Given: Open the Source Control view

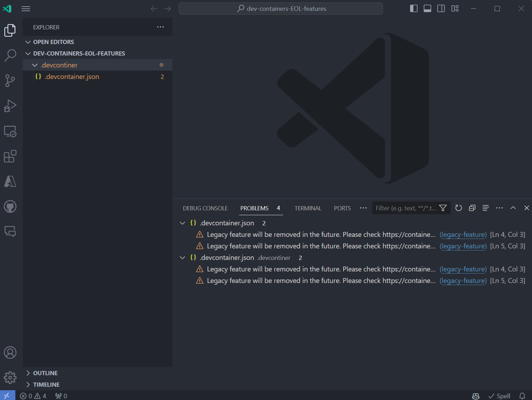Looking at the screenshot, I should 10,80.
